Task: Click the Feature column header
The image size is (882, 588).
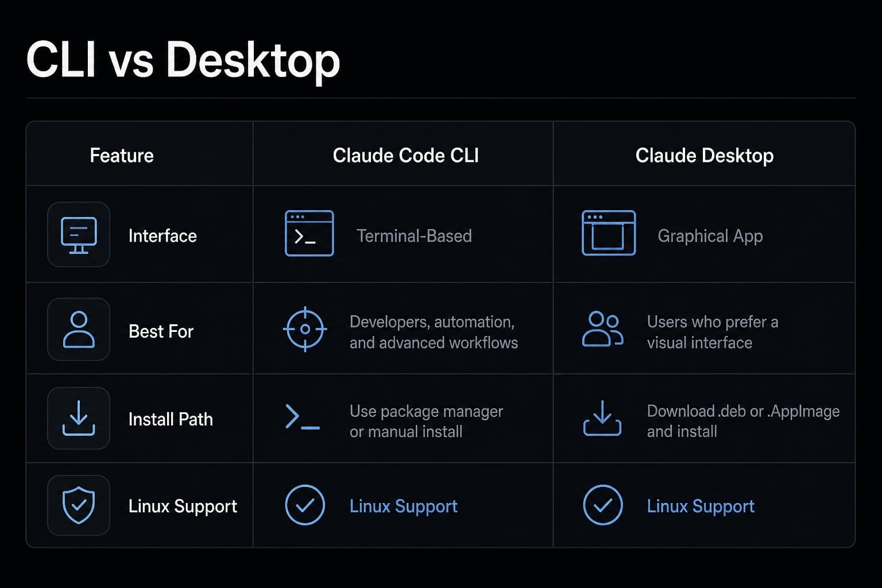Action: click(122, 156)
